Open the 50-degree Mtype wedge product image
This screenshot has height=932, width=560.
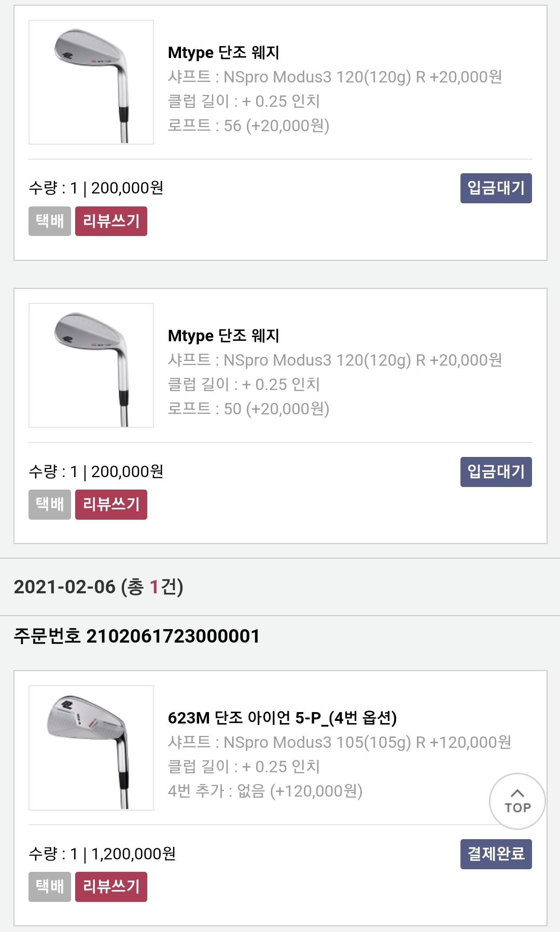91,366
